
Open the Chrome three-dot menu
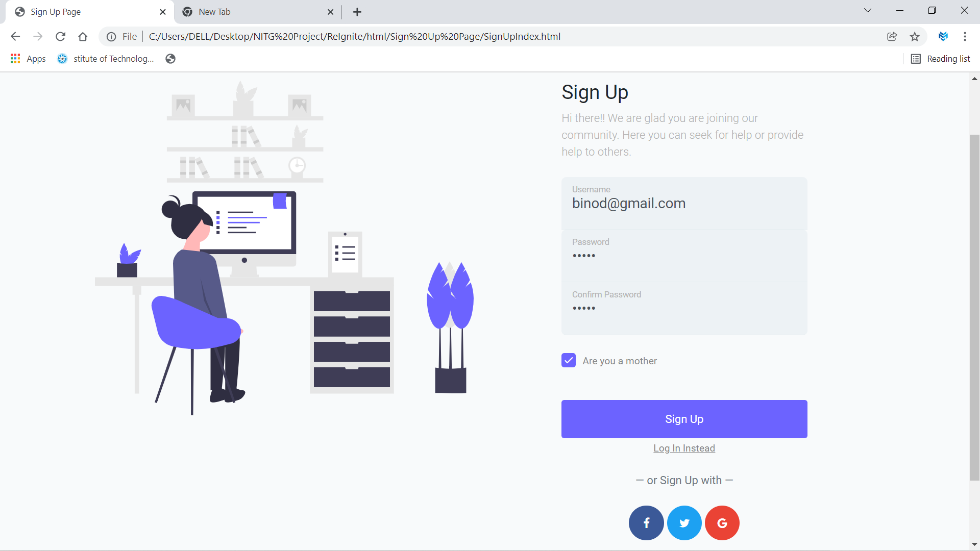click(965, 37)
